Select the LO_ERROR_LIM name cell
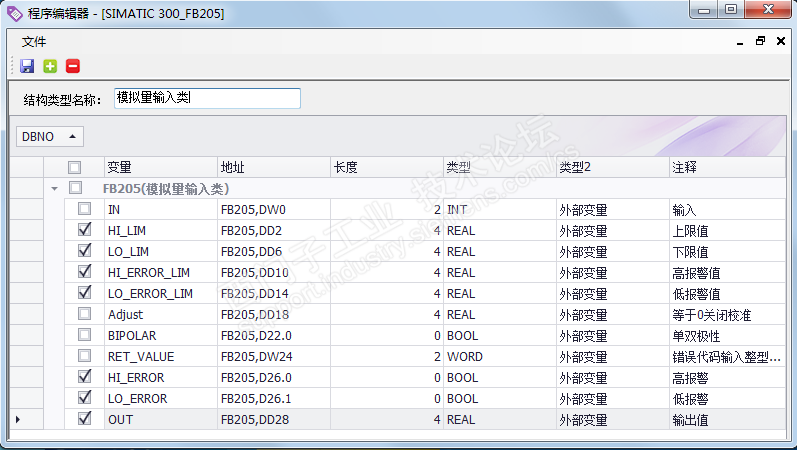This screenshot has height=450, width=797. point(161,293)
